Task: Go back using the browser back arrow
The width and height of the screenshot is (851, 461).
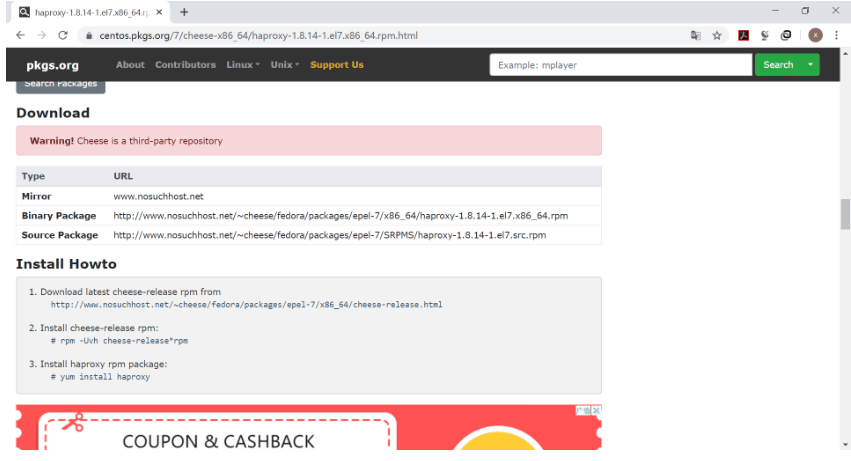Action: point(20,35)
